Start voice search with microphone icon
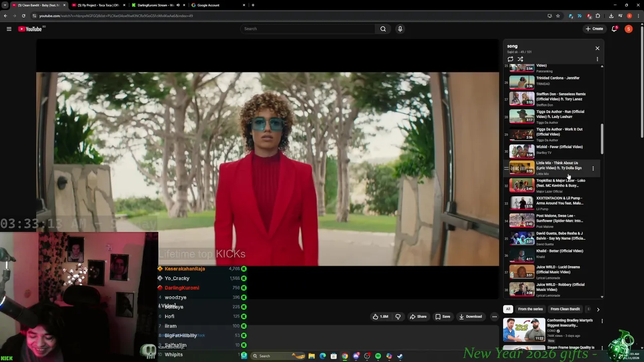This screenshot has height=362, width=644. (400, 29)
